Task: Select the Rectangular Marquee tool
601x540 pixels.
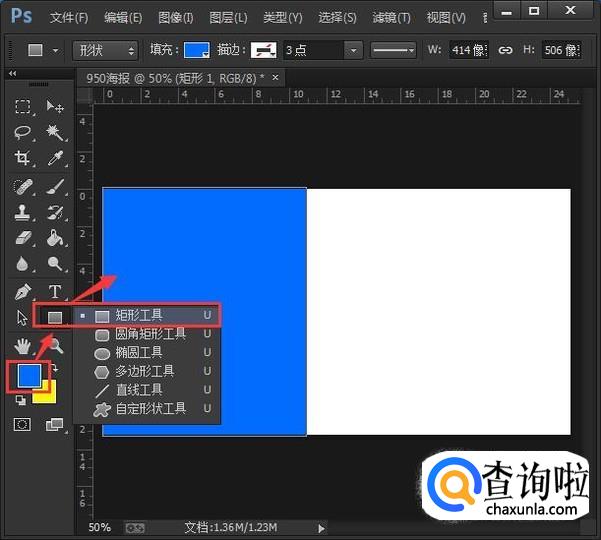Action: pos(23,107)
